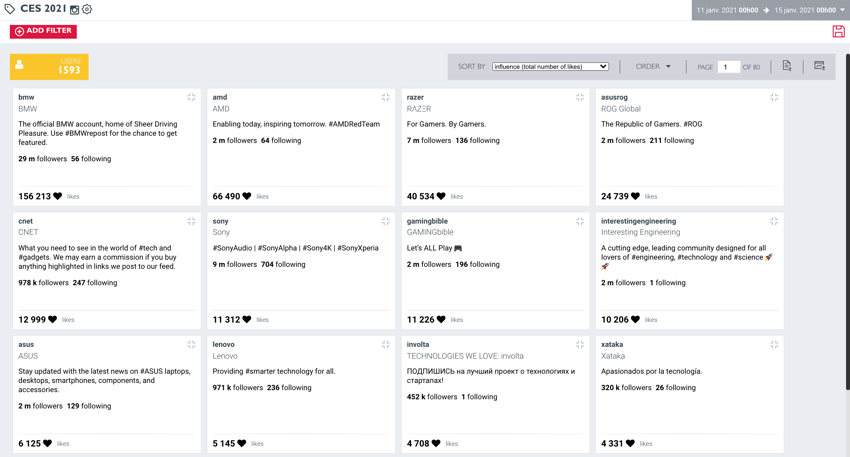Image resolution: width=850 pixels, height=457 pixels.
Task: Open the amd username link
Action: (x=220, y=98)
